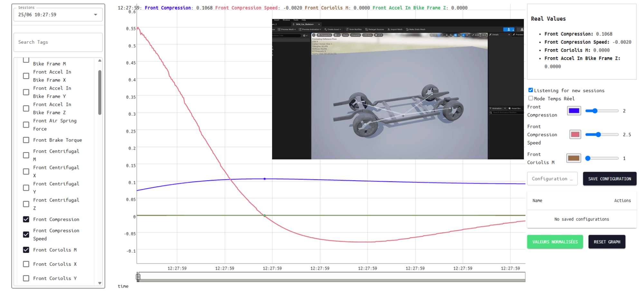
Task: Click the VALEURS NORMALISÉES button
Action: (x=555, y=241)
